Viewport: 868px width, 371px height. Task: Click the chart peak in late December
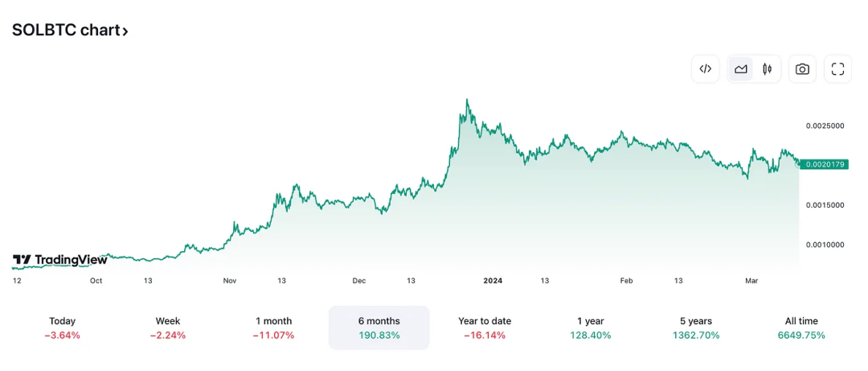pos(468,101)
